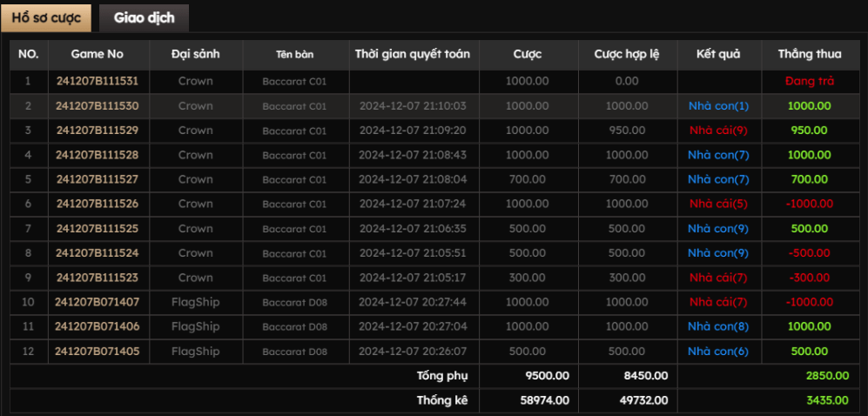Select the row with time 21:05:17
The height and width of the screenshot is (416, 868).
pos(413,278)
